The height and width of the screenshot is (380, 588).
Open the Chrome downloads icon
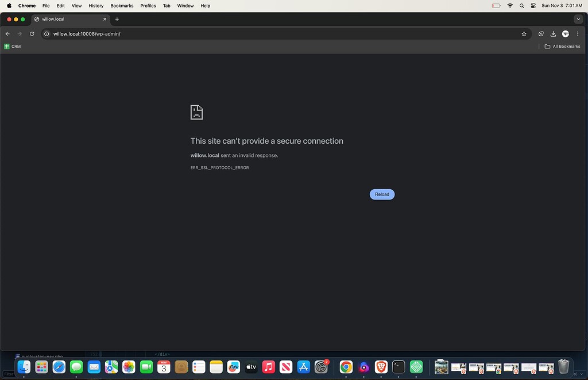pyautogui.click(x=553, y=34)
